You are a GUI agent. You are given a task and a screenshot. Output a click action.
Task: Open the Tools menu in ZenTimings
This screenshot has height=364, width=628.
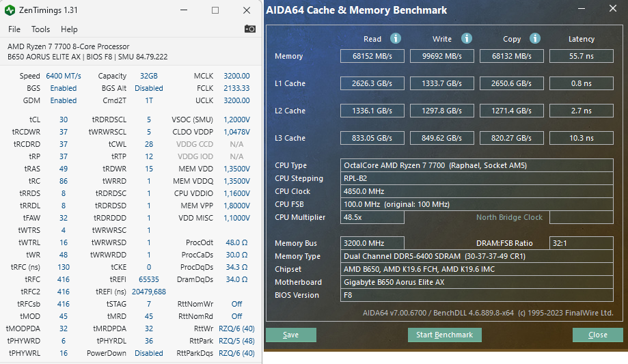click(x=40, y=29)
